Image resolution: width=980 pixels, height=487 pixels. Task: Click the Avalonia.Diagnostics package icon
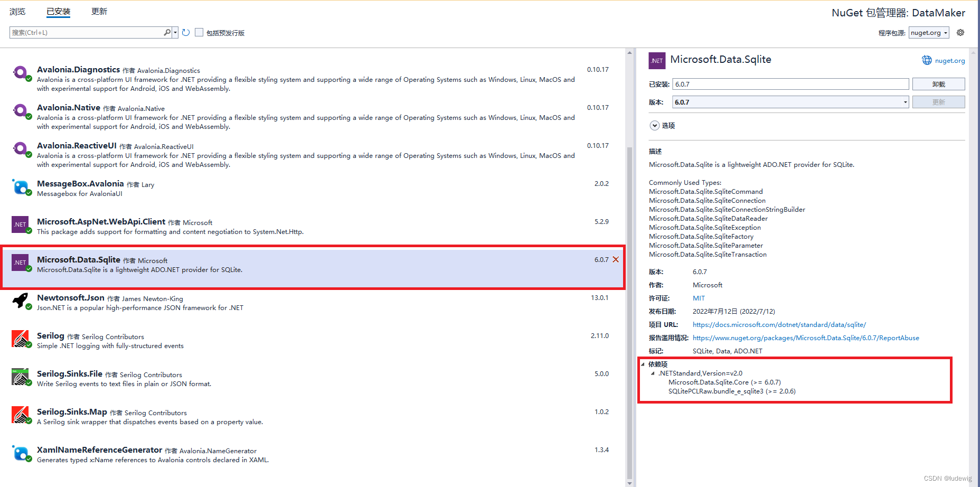pyautogui.click(x=21, y=73)
